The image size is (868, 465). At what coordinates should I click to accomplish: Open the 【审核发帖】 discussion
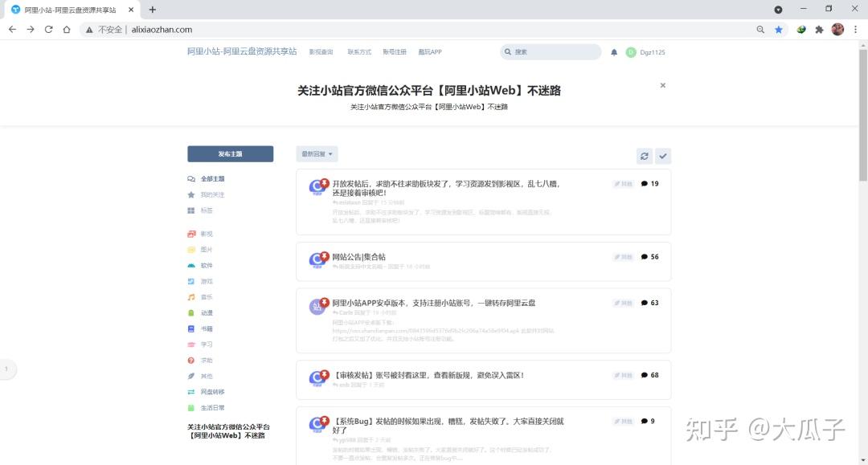428,375
